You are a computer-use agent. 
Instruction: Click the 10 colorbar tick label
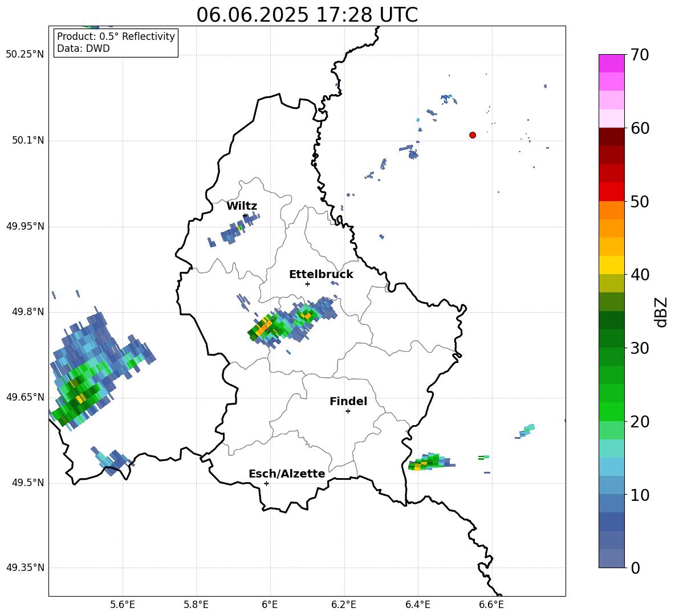coord(640,495)
